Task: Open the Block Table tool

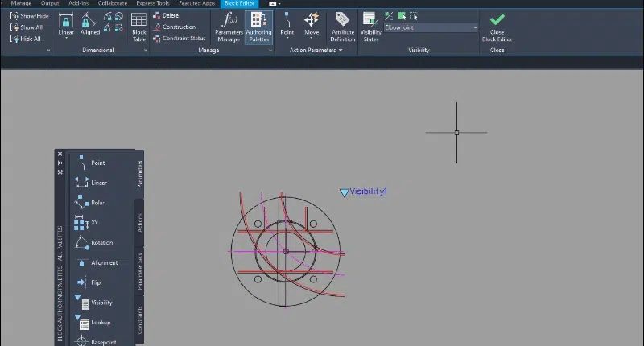Action: pos(138,27)
